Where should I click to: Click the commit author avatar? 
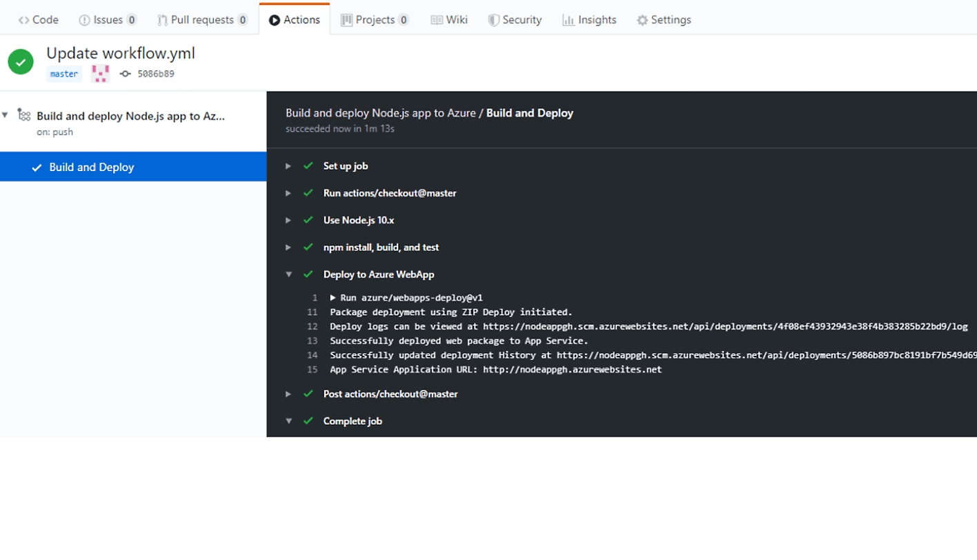(101, 74)
